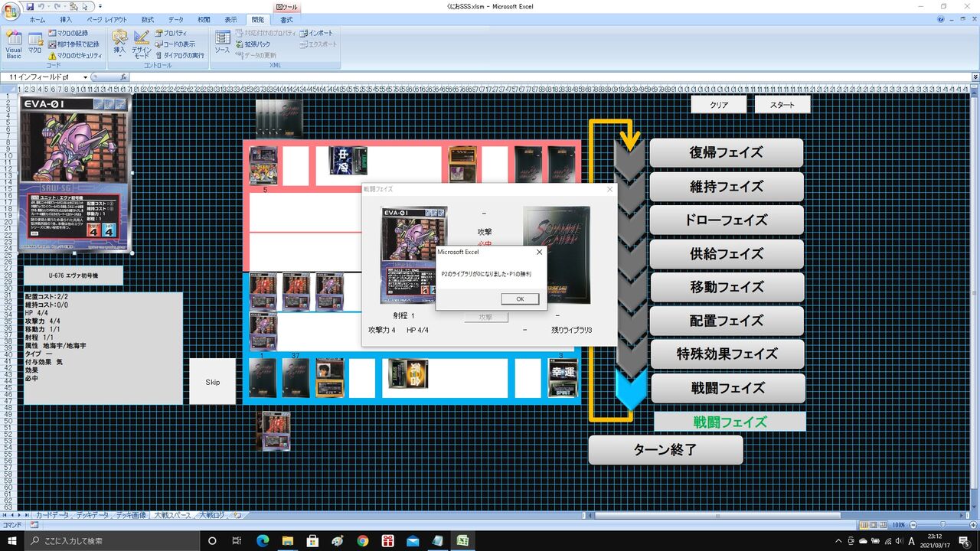Image resolution: width=980 pixels, height=551 pixels.
Task: Click the スタート button
Action: coord(782,105)
